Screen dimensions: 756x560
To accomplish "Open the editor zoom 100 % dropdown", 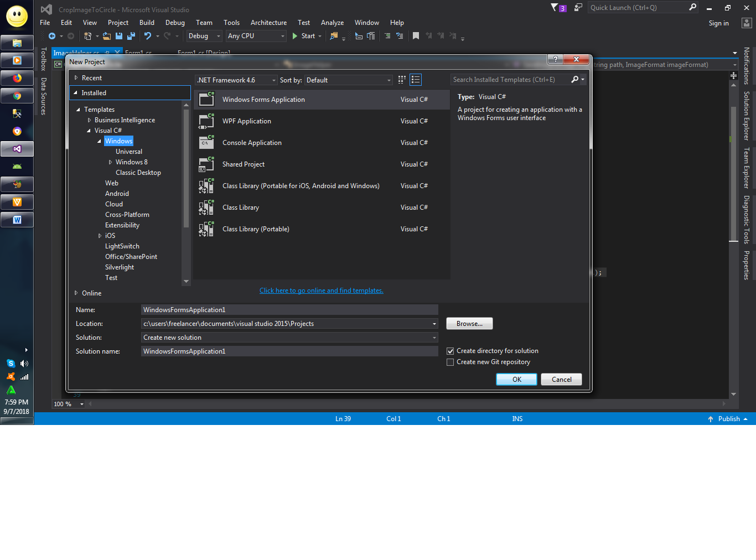I will tap(82, 404).
